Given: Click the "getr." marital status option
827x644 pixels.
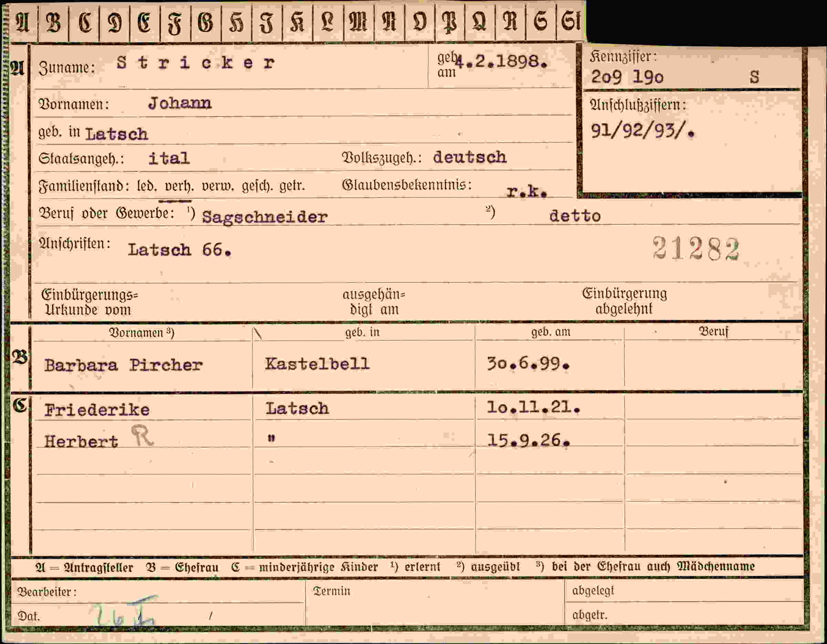Looking at the screenshot, I should coord(292,186).
